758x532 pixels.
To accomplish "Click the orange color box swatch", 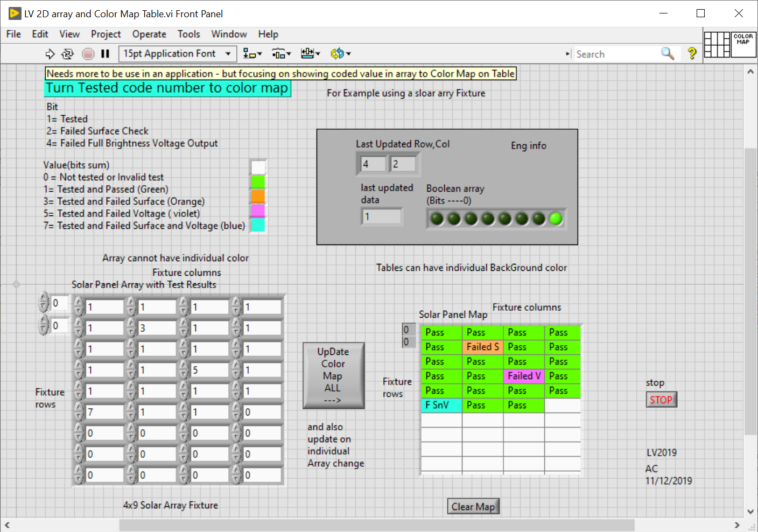I will (x=258, y=197).
